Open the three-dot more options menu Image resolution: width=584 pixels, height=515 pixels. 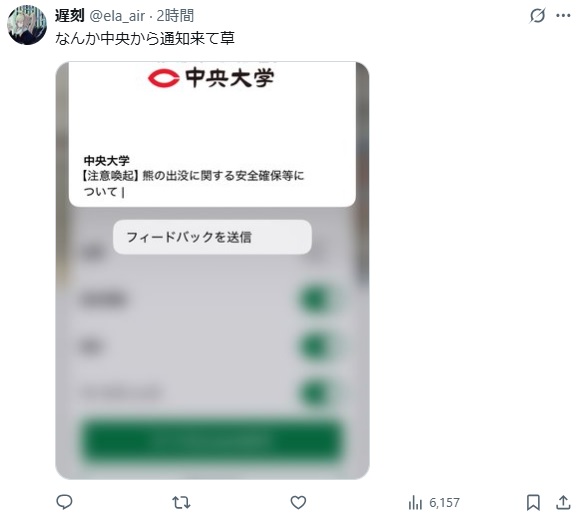tap(563, 16)
